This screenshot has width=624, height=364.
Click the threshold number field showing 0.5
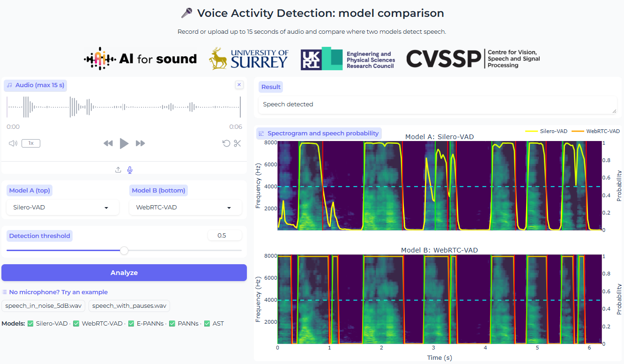225,235
